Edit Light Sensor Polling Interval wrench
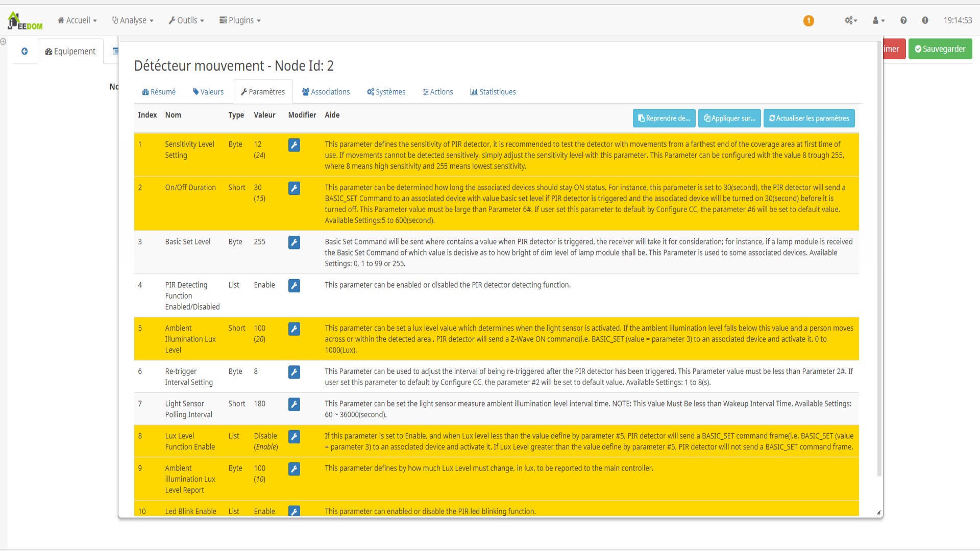This screenshot has width=980, height=551. point(294,405)
